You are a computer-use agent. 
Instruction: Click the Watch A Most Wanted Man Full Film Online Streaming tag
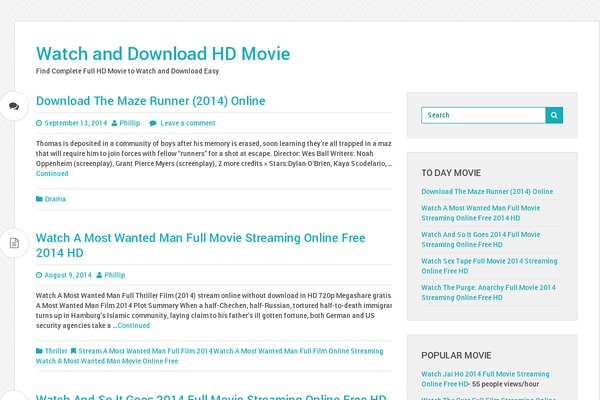coord(298,351)
